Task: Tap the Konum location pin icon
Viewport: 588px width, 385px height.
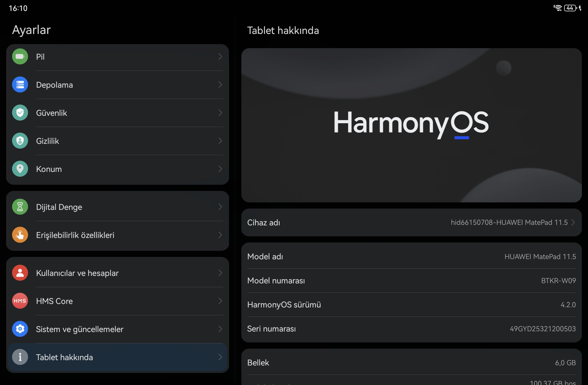Action: (x=20, y=169)
